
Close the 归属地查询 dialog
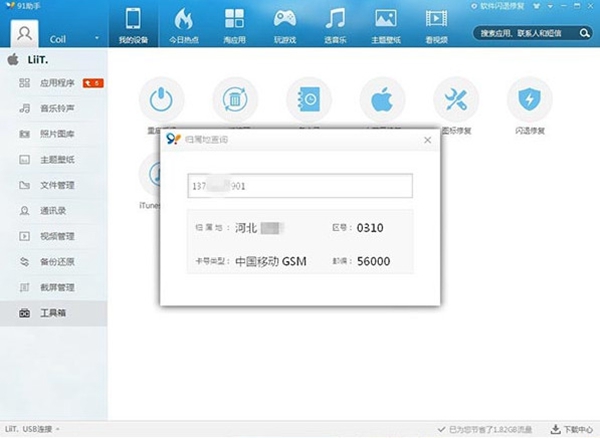pyautogui.click(x=427, y=140)
